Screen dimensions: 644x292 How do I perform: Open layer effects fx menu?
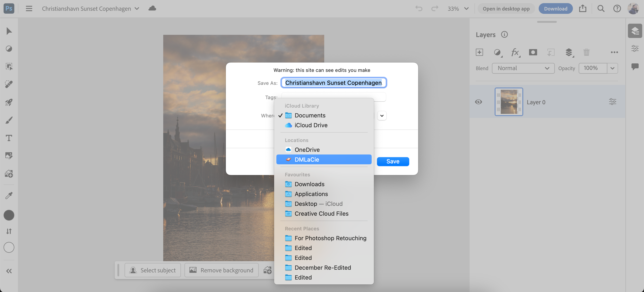pos(515,52)
